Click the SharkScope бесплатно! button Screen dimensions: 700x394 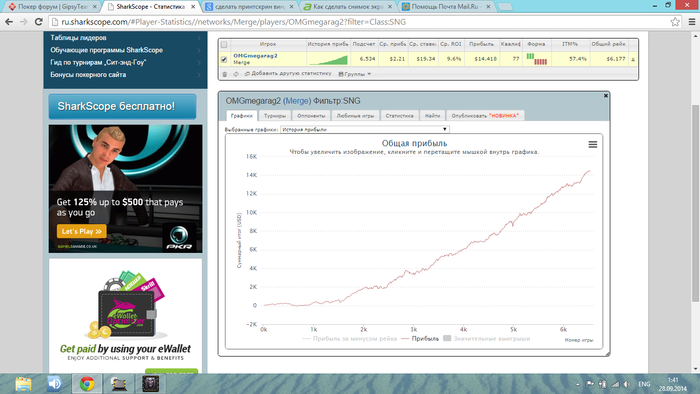122,106
